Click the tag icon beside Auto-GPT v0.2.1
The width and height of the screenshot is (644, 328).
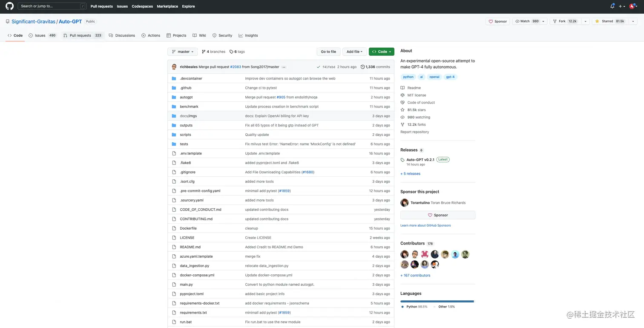pyautogui.click(x=402, y=160)
